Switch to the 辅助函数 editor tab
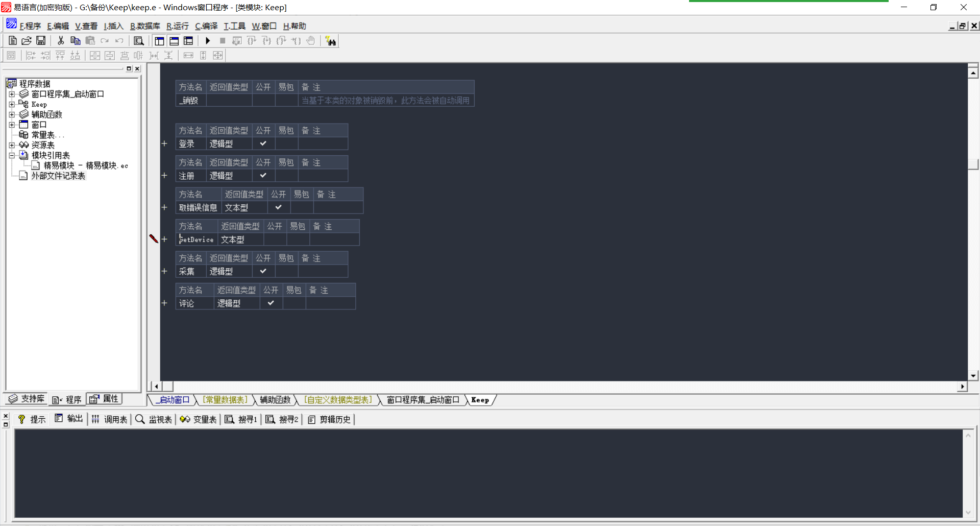This screenshot has width=980, height=526. click(x=275, y=400)
